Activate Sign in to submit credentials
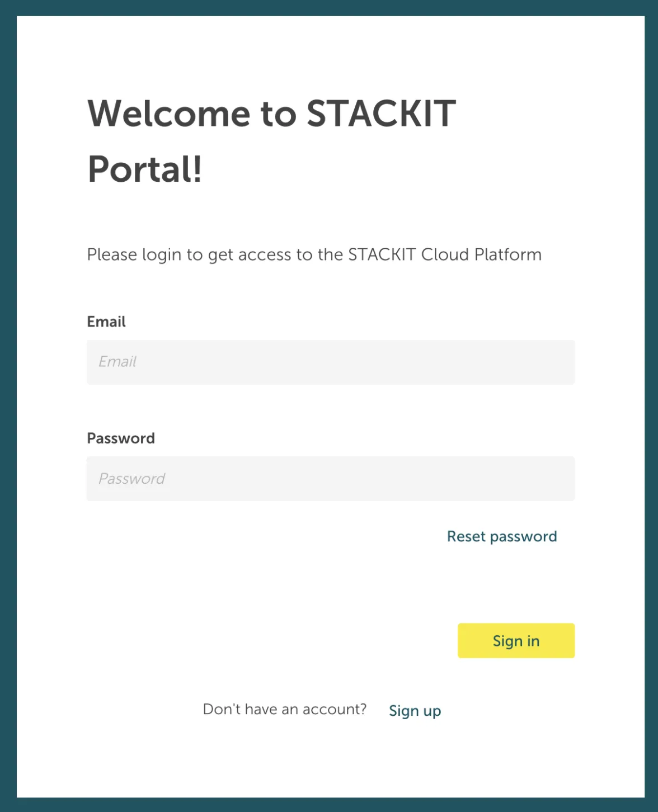The height and width of the screenshot is (812, 658). (515, 640)
